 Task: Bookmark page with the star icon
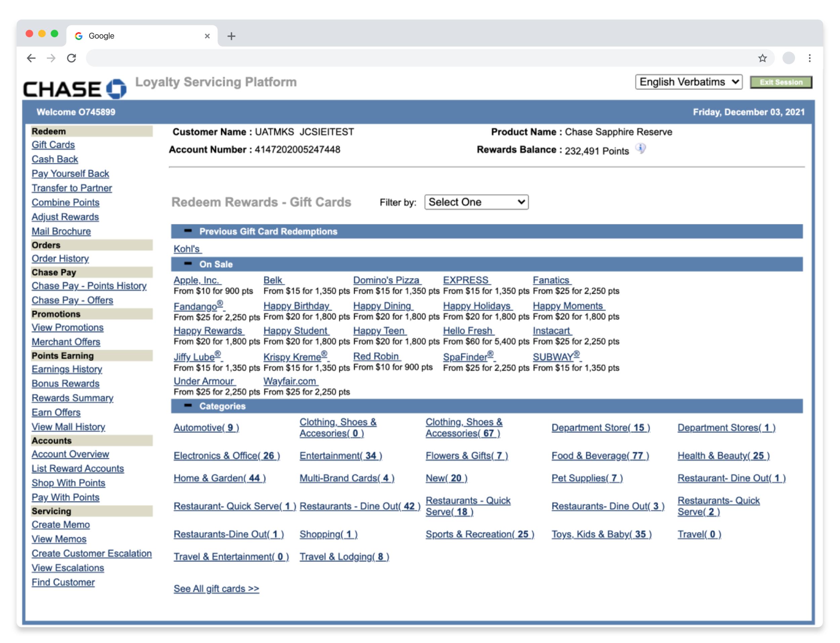(x=762, y=58)
